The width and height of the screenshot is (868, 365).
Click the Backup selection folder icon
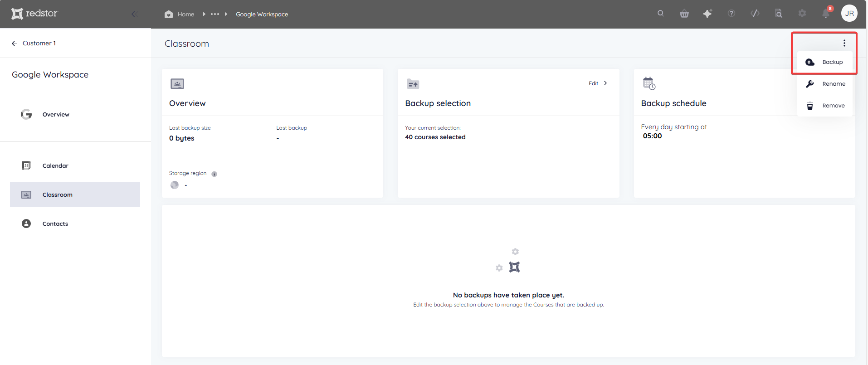(x=413, y=84)
